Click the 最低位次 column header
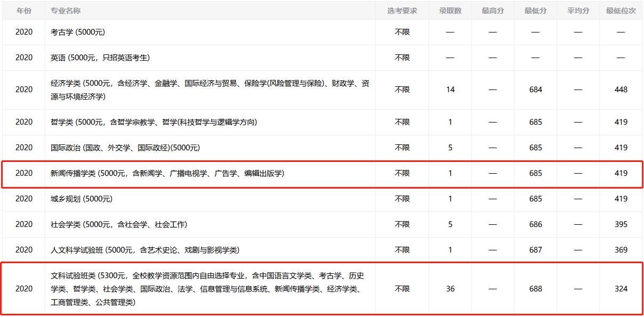Image resolution: width=644 pixels, height=317 pixels. click(621, 10)
